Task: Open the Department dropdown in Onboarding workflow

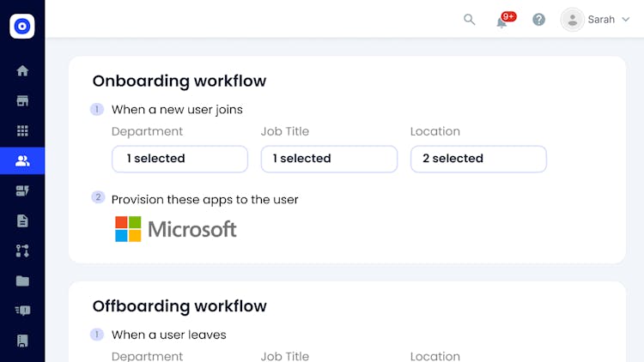Action: (x=179, y=159)
